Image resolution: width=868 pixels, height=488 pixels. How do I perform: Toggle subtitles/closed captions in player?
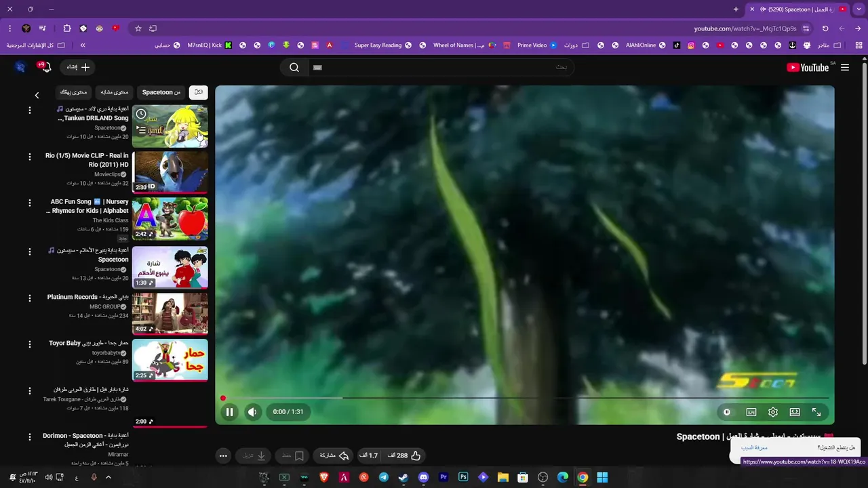(751, 412)
